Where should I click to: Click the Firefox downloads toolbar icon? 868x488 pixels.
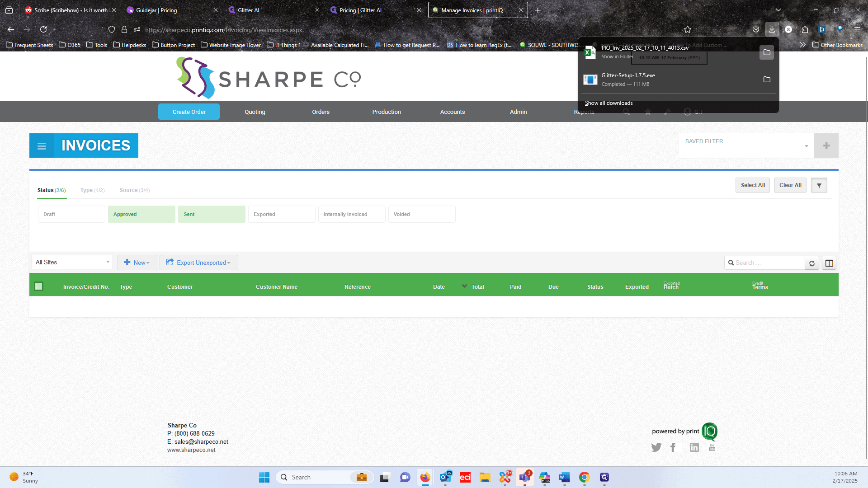pos(772,29)
